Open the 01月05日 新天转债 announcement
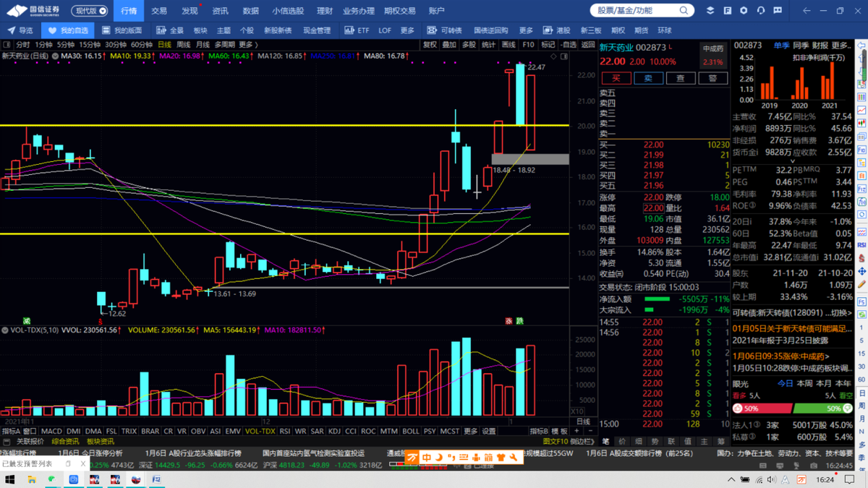The image size is (868, 488). [793, 328]
